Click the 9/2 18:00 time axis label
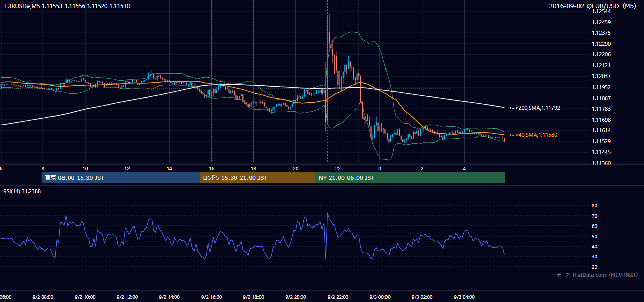 pyautogui.click(x=253, y=297)
